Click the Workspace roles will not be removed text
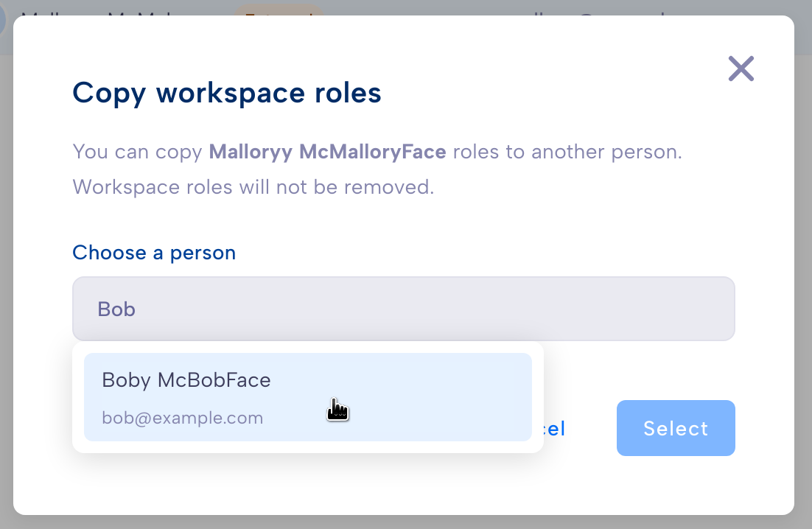Screen dimensions: 812x529 [x=253, y=187]
